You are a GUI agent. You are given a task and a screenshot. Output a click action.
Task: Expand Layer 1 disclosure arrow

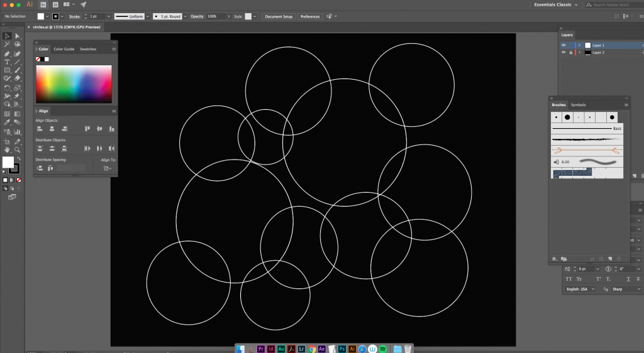pos(579,45)
